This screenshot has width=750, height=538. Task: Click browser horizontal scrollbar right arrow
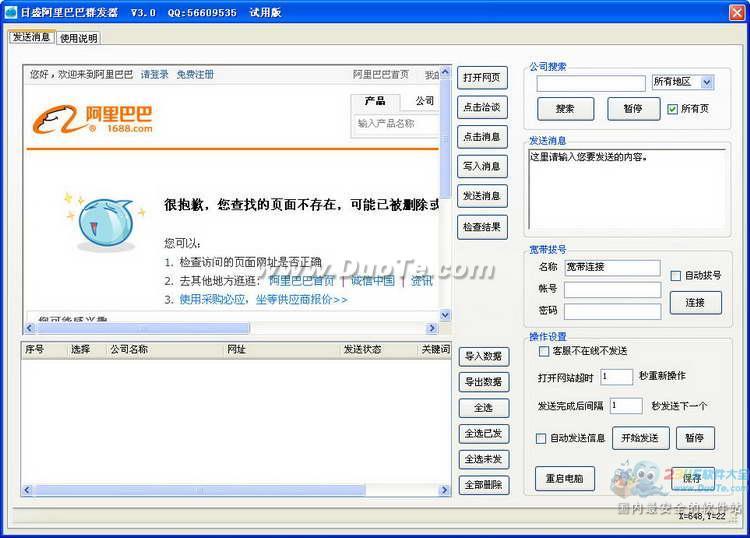tap(432, 328)
